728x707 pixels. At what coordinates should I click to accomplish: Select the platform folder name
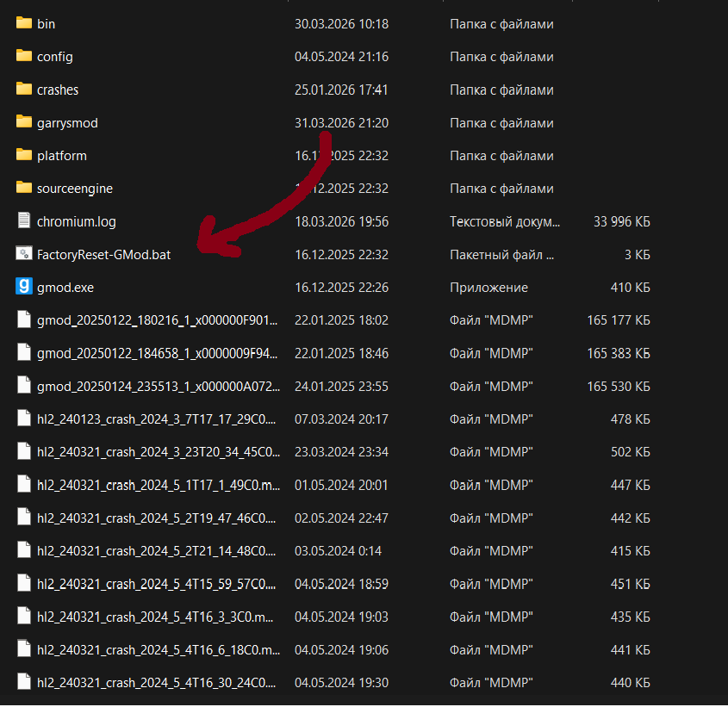[61, 156]
